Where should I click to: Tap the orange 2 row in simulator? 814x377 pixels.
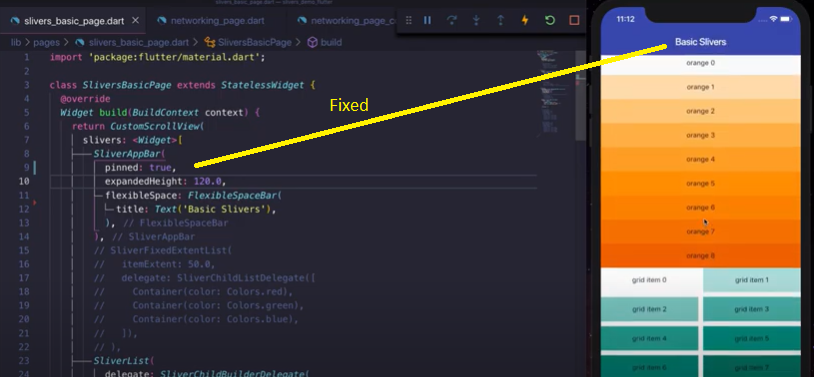click(x=700, y=111)
